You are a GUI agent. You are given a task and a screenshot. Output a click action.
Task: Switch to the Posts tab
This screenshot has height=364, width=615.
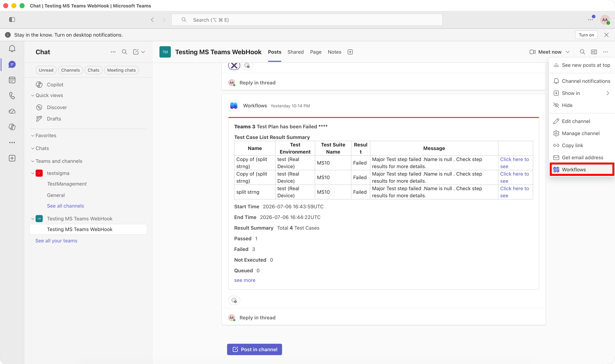(x=274, y=52)
